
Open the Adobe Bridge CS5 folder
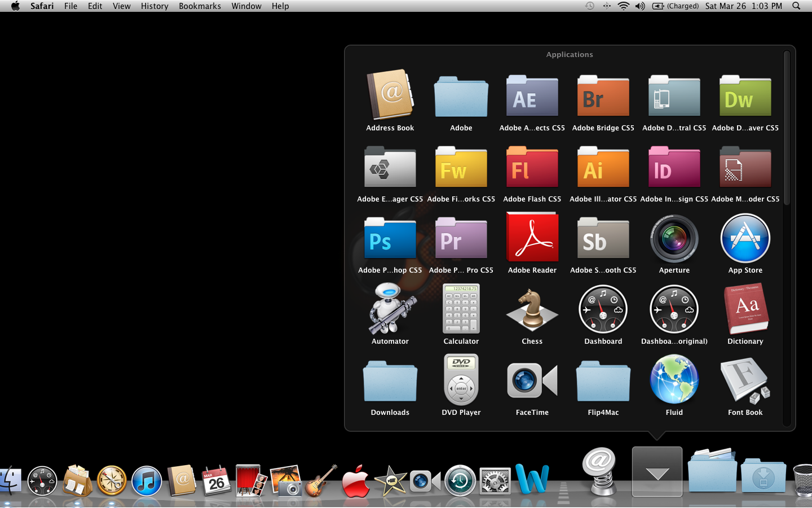[x=603, y=96]
